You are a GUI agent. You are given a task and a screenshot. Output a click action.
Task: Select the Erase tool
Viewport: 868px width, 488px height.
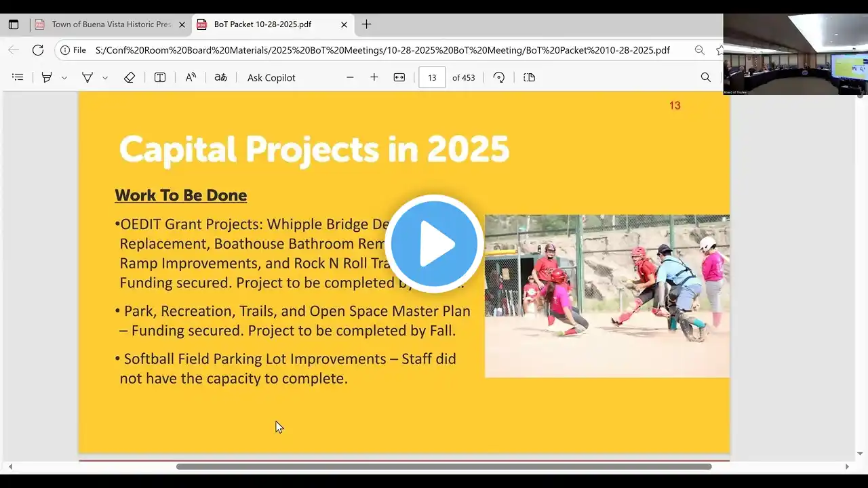(x=130, y=77)
